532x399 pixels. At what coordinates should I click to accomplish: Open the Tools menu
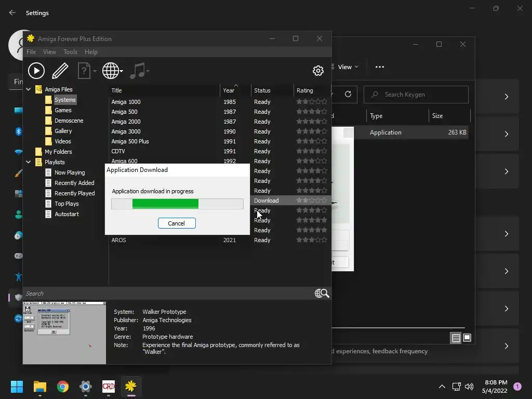click(70, 52)
